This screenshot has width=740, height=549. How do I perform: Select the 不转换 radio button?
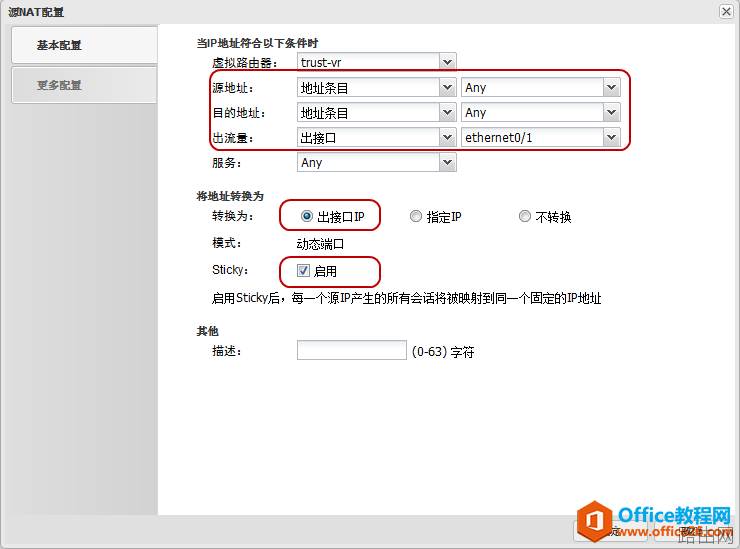click(x=524, y=216)
